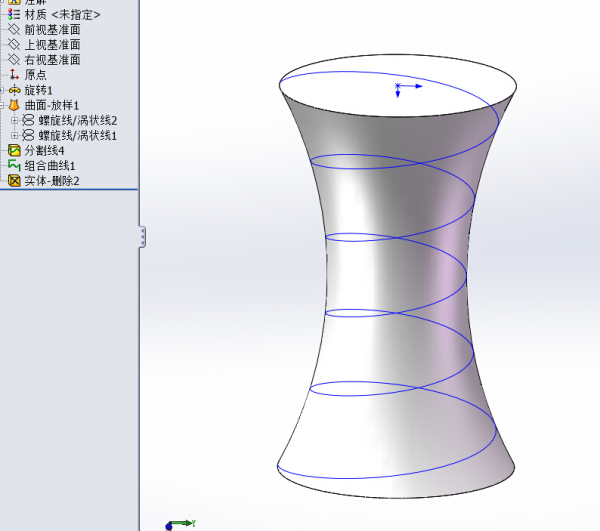
Task: Select the 上视基准面 label
Action: coord(52,44)
